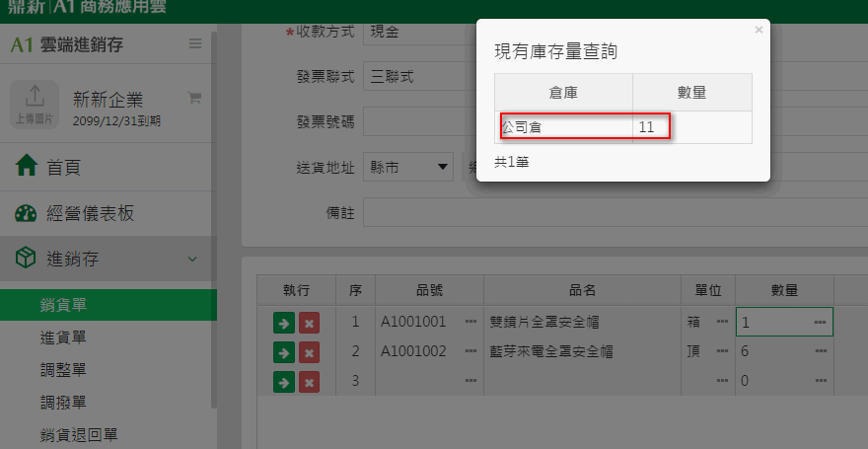Viewport: 868px width, 449px height.
Task: Click the 備註 input field
Action: point(615,214)
